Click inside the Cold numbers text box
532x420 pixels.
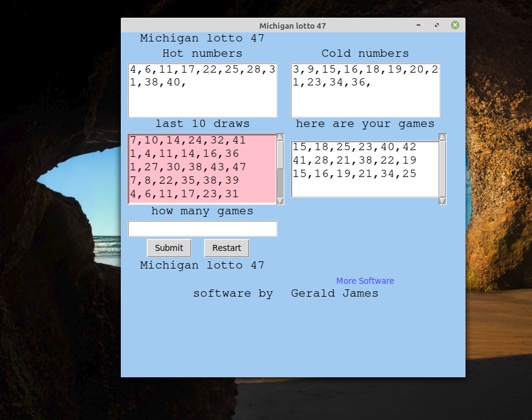[x=365, y=90]
